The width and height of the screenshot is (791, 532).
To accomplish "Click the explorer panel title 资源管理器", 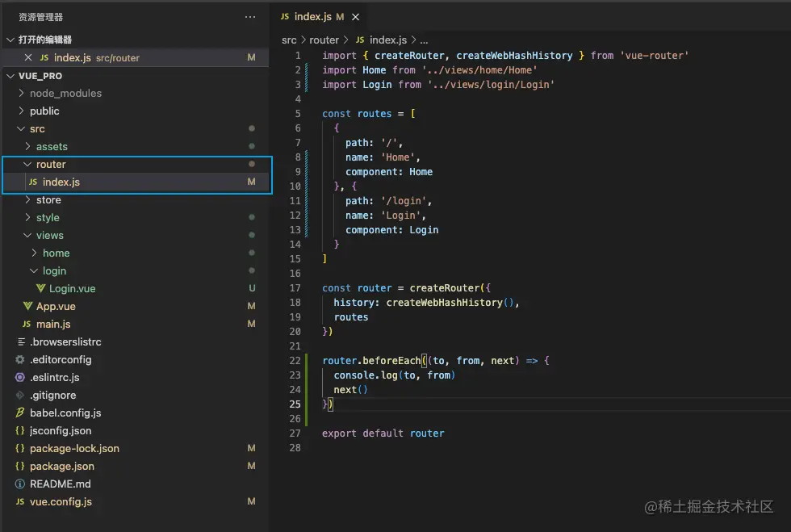I will (41, 17).
